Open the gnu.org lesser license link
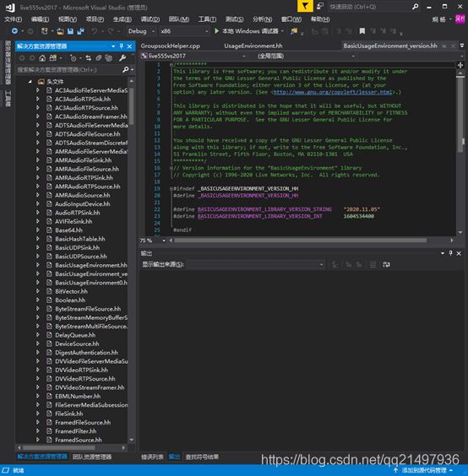Image resolution: width=468 pixels, height=476 pixels. [x=333, y=92]
